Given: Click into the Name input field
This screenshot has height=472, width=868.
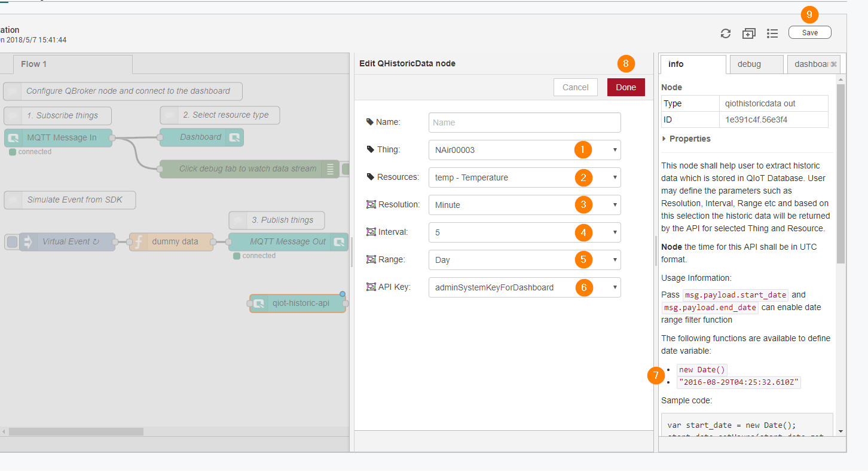Looking at the screenshot, I should click(524, 122).
